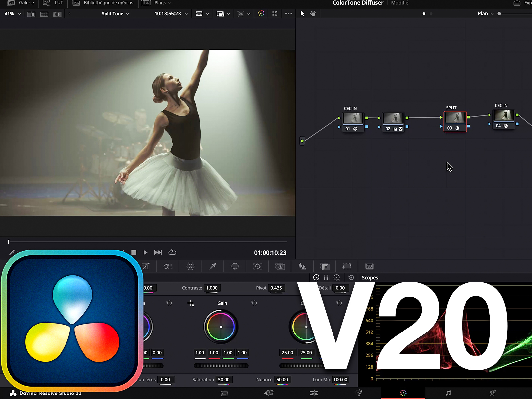This screenshot has width=532, height=399.
Task: Open the Blur and Sharpen palette
Action: pos(302,266)
